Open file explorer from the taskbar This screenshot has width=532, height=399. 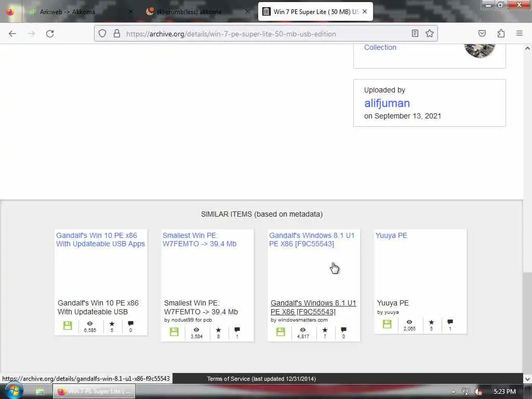40,391
